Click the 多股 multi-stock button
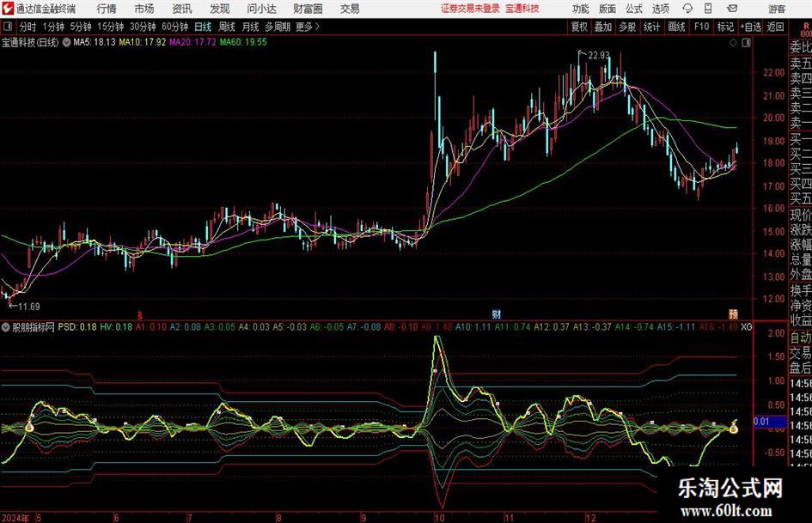The width and height of the screenshot is (812, 523). pos(627,27)
